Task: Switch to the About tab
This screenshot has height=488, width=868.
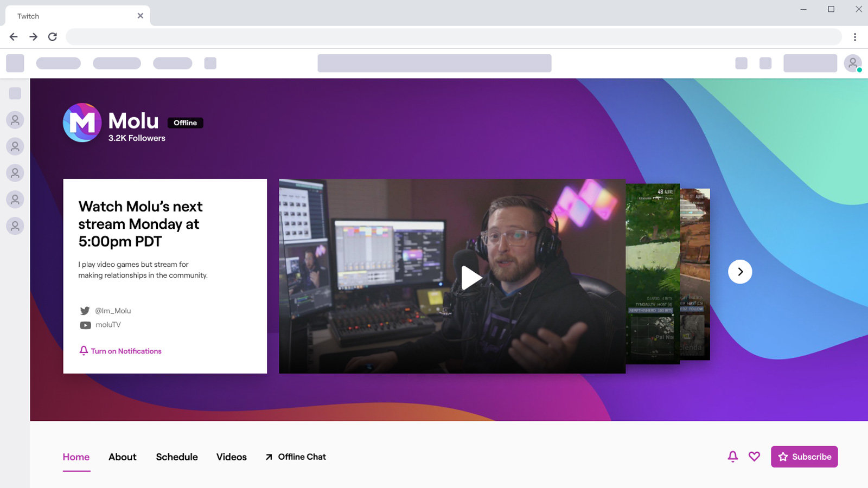Action: (122, 457)
